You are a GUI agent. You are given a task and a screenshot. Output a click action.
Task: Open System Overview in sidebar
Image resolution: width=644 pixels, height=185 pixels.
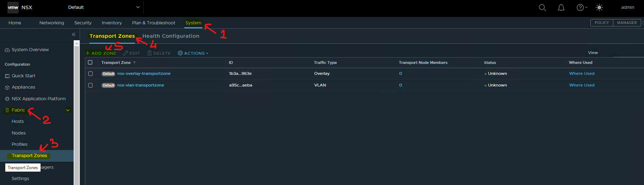click(30, 50)
